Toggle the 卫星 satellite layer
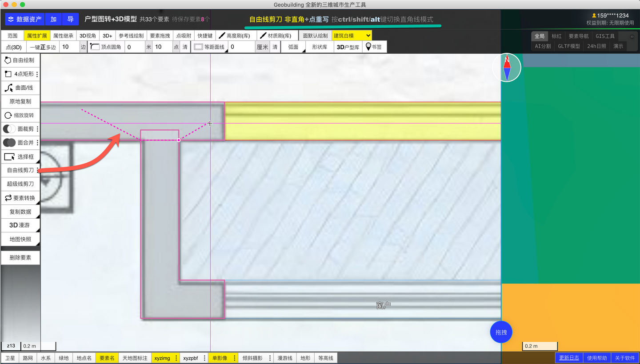Viewport: 640px width, 364px height. point(10,358)
